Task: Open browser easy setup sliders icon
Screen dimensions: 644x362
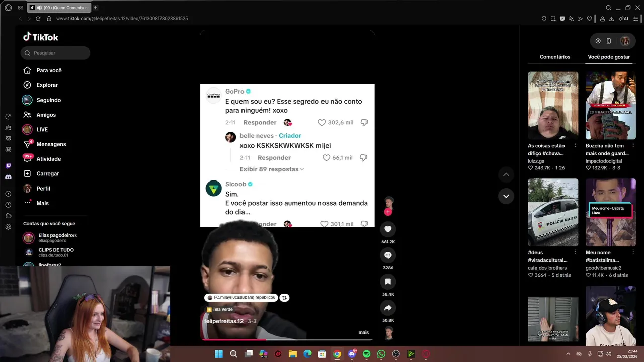Action: coord(636,19)
